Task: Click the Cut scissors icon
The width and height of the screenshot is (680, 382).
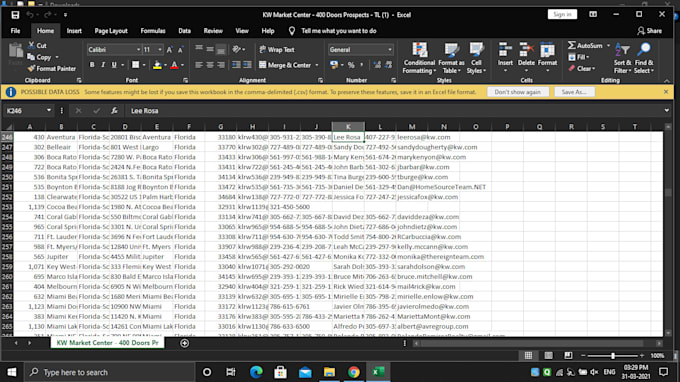Action: [31, 45]
